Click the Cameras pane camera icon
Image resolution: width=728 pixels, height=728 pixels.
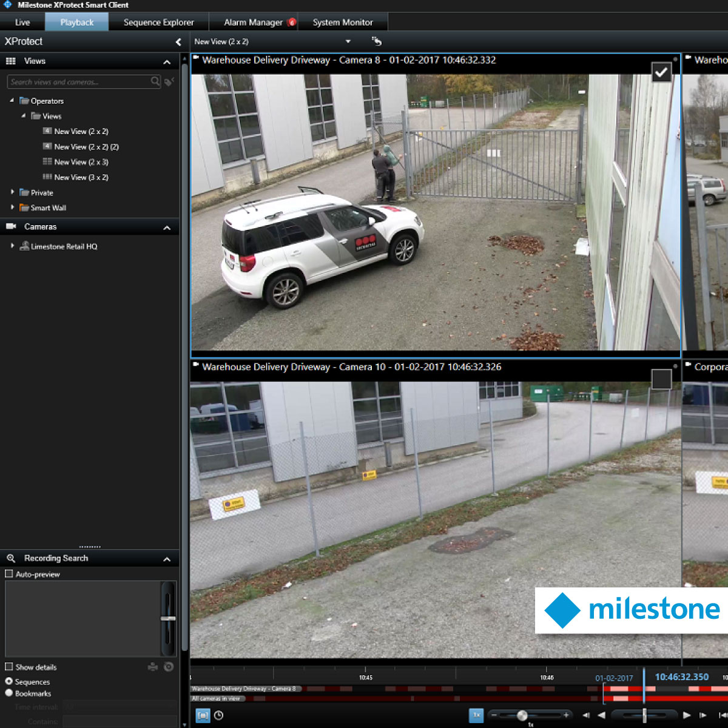click(x=11, y=226)
